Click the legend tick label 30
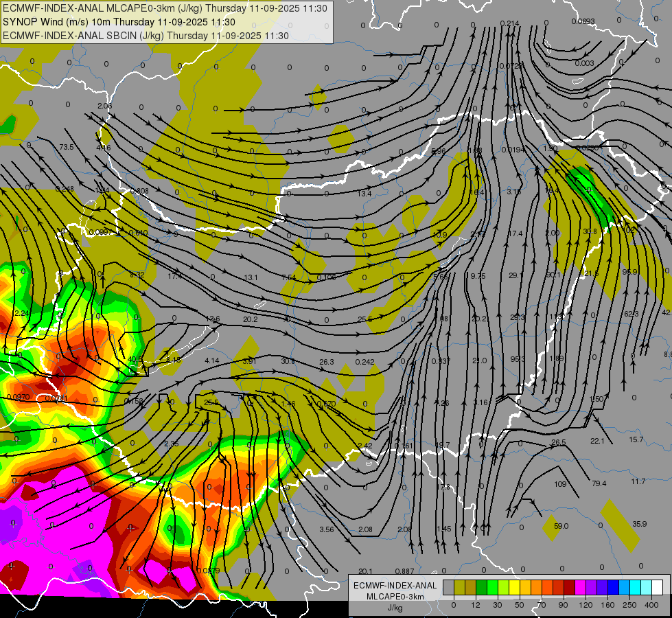Screen dimensions: 672x618 (x=497, y=605)
